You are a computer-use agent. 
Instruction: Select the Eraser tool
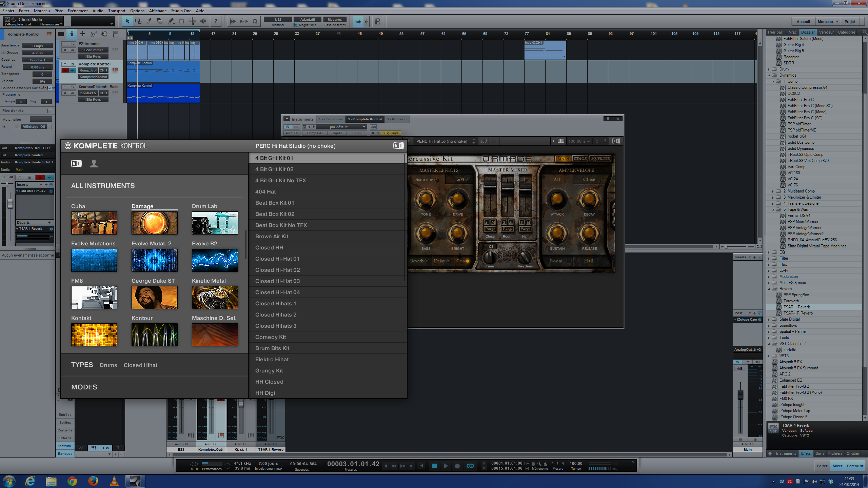coord(160,21)
